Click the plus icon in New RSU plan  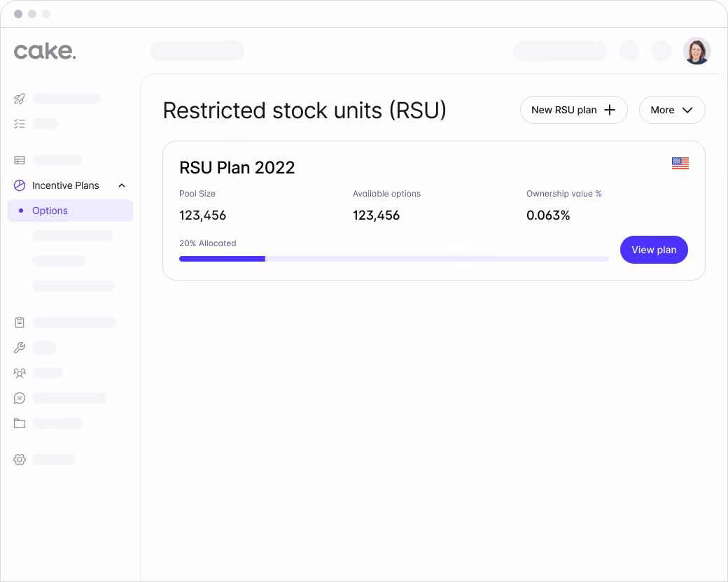coord(610,110)
